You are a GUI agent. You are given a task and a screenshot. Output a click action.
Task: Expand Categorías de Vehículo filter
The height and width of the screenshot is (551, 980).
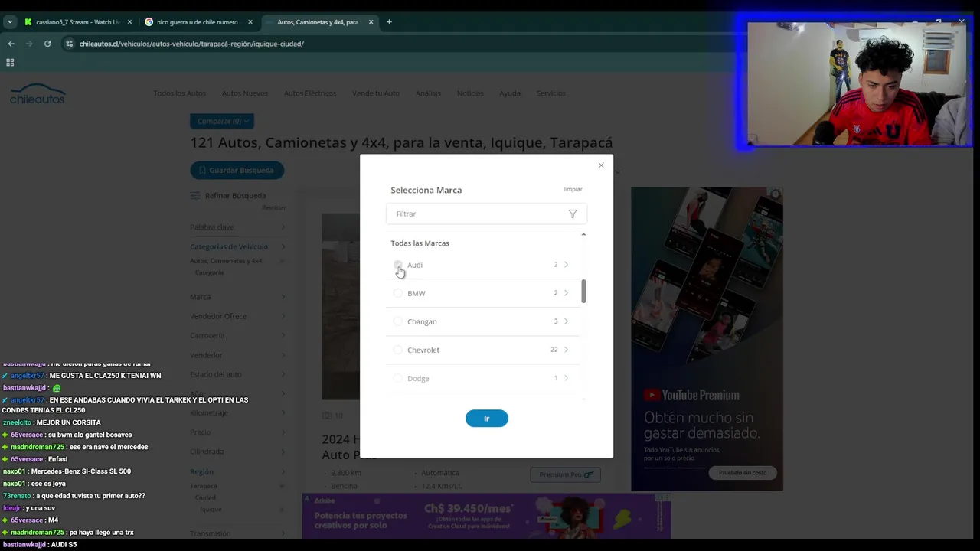point(237,247)
